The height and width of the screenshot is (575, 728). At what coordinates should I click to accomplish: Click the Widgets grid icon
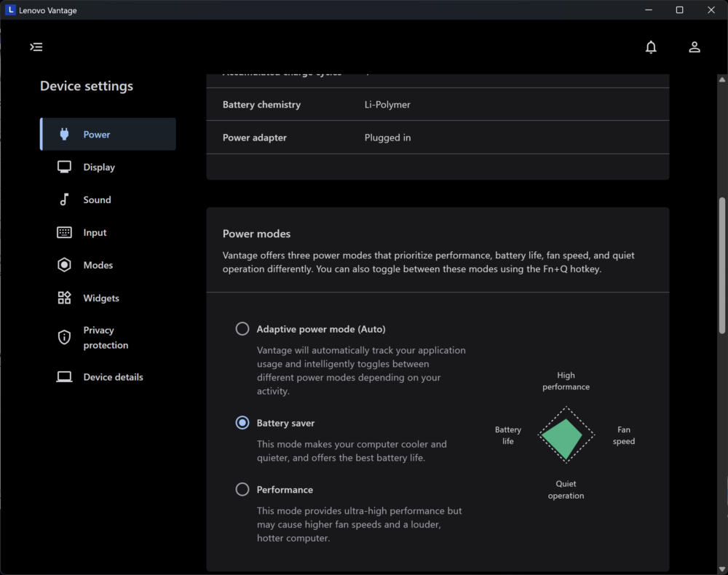(x=65, y=298)
